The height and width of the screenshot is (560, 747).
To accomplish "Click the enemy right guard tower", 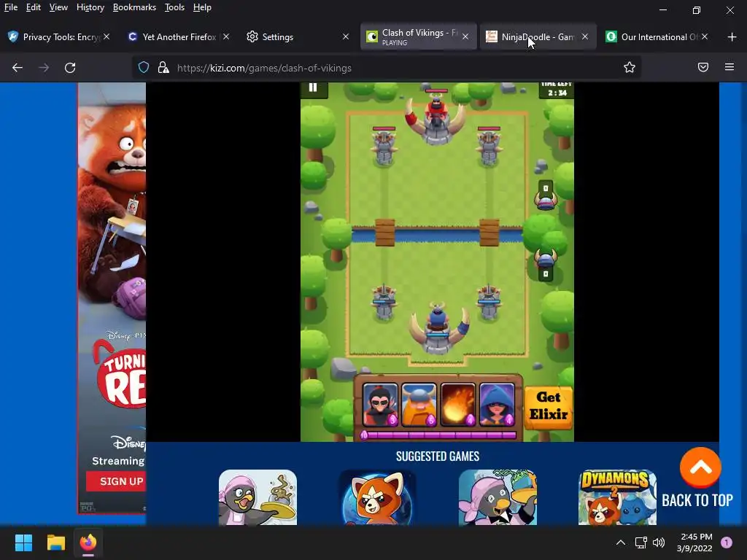I will tap(489, 146).
